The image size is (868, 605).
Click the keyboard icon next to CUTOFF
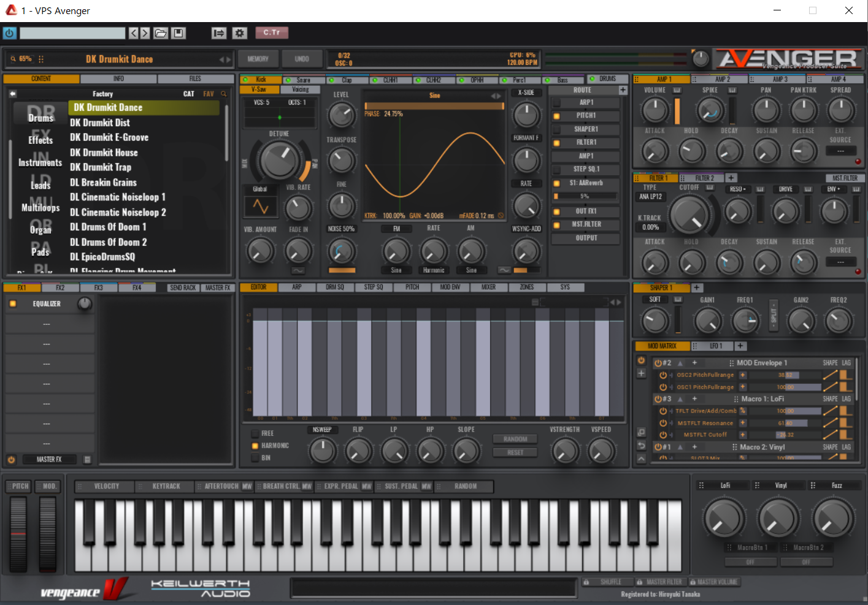coord(710,188)
